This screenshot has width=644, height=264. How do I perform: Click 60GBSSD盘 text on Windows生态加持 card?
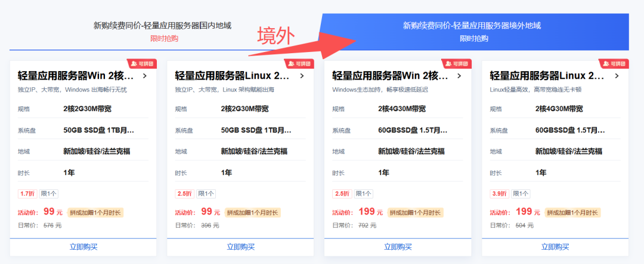tap(413, 130)
